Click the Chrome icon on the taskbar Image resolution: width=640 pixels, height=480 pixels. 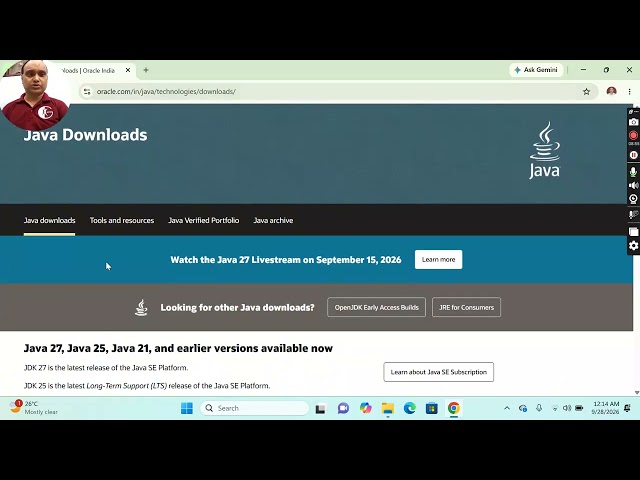pyautogui.click(x=454, y=408)
